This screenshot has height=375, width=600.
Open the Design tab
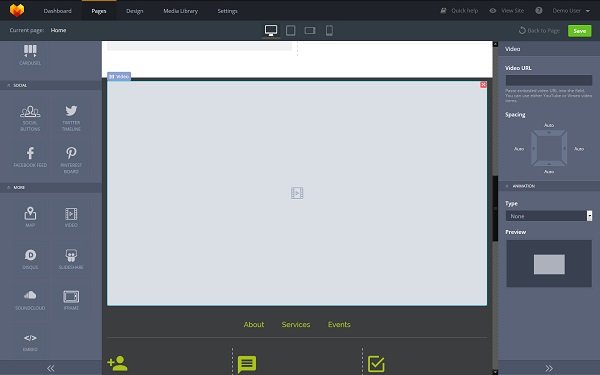(135, 11)
